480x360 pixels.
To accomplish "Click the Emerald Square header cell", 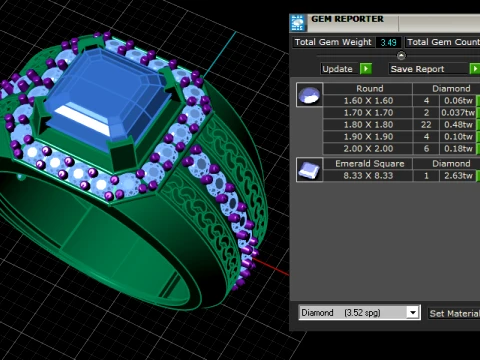I will (369, 164).
